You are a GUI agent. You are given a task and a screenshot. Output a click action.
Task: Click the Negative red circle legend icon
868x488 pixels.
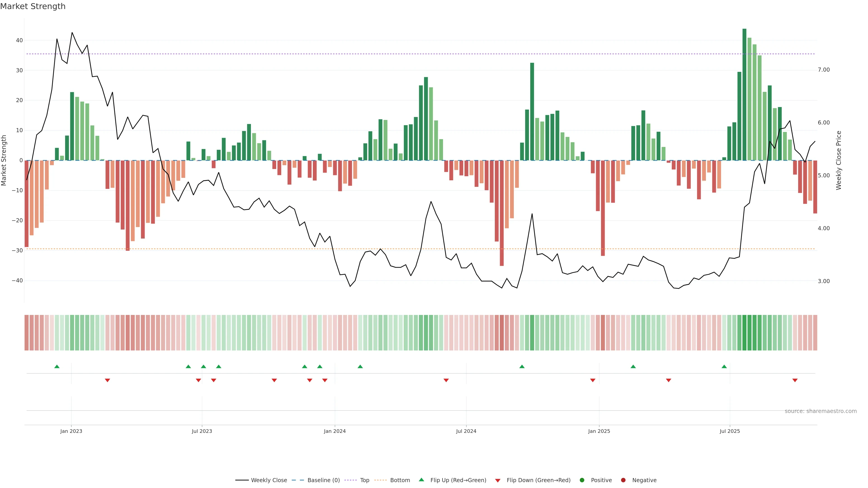(623, 480)
